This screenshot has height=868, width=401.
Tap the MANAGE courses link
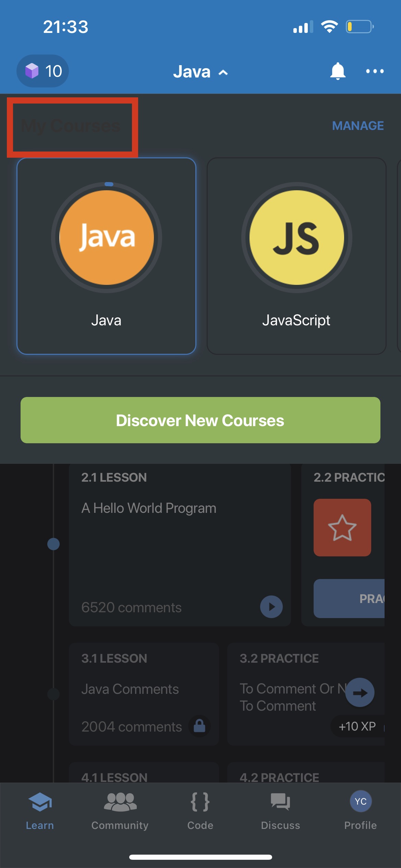click(x=358, y=126)
